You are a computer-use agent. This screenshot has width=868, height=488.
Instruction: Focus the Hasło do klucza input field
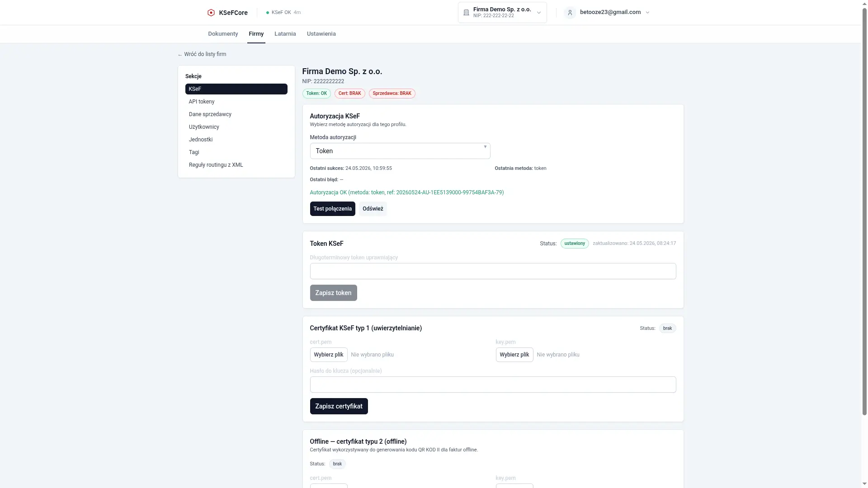coord(493,385)
